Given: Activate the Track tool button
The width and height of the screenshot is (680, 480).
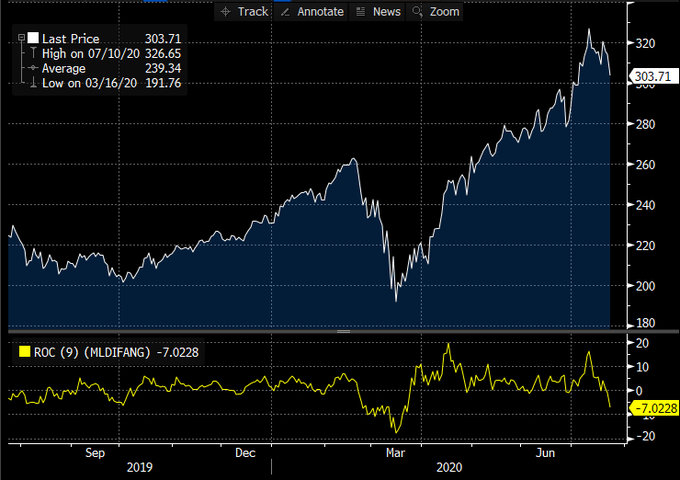Looking at the screenshot, I should 244,12.
